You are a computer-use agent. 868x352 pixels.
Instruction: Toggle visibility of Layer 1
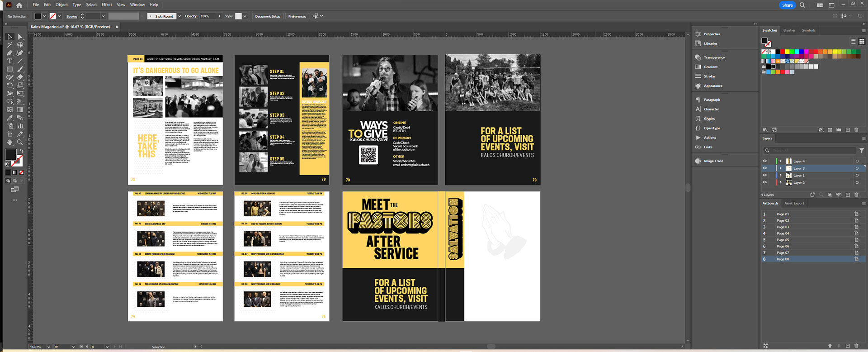pos(765,176)
